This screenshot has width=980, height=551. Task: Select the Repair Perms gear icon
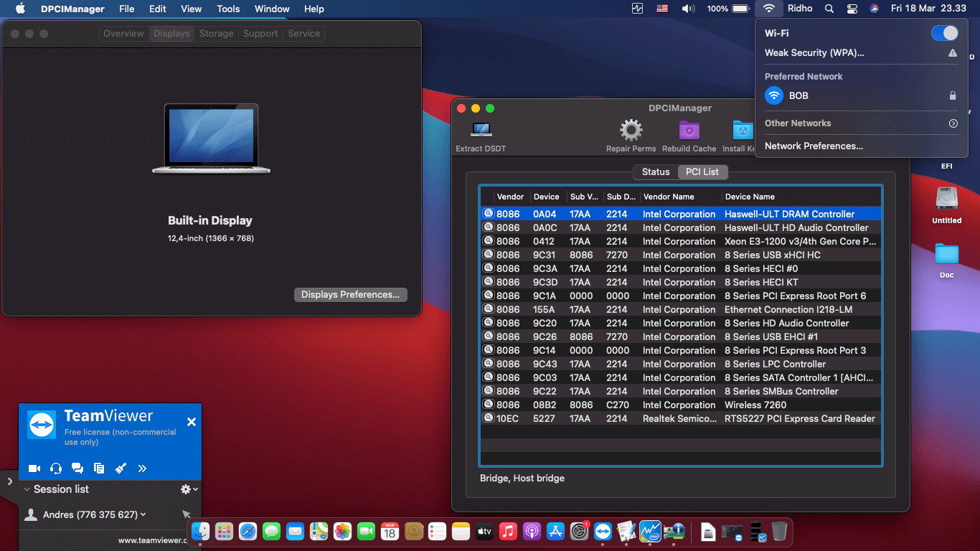(631, 130)
